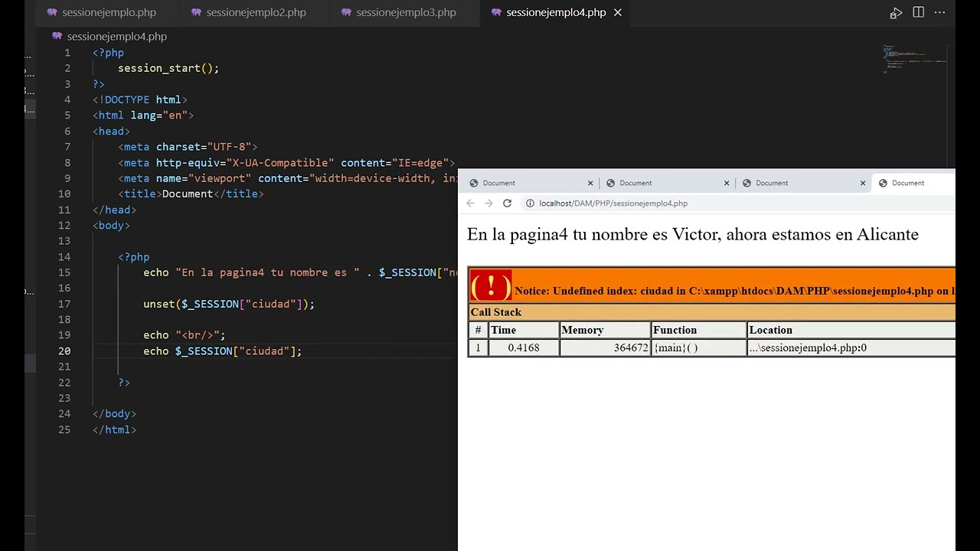This screenshot has width=980, height=551.
Task: Click the closing </html> tag
Action: pyautogui.click(x=114, y=429)
